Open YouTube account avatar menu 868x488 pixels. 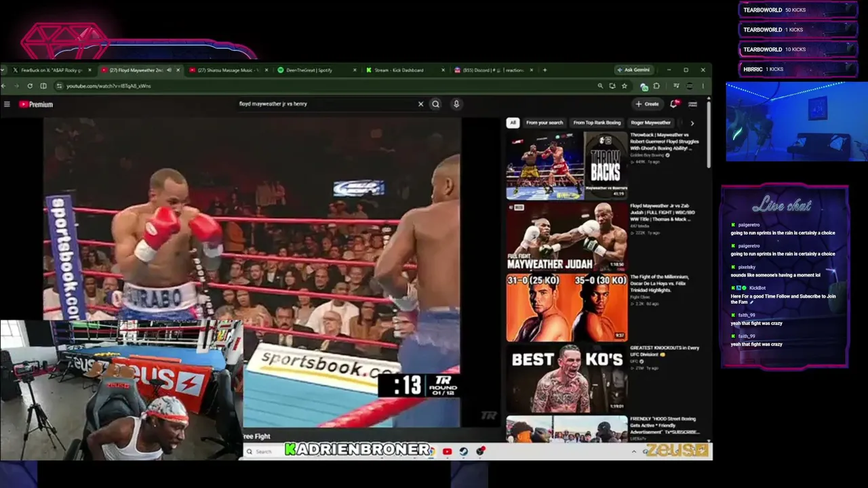pos(693,104)
